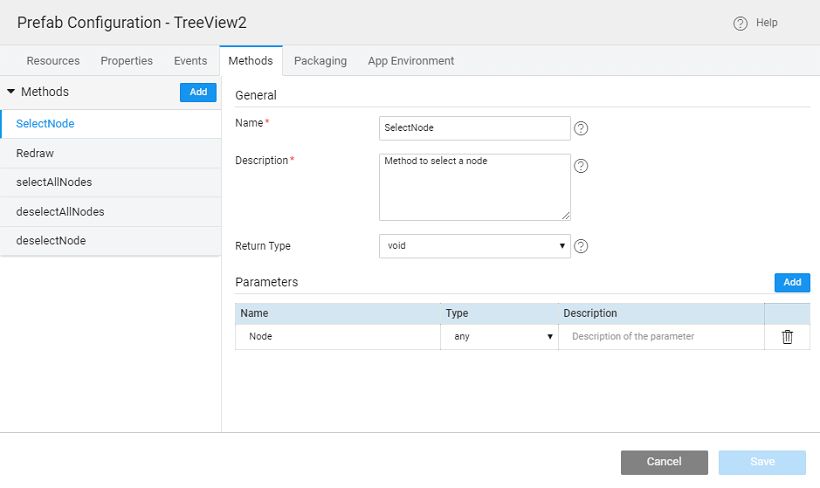Switch to the Resources tab
The height and width of the screenshot is (488, 820).
53,61
